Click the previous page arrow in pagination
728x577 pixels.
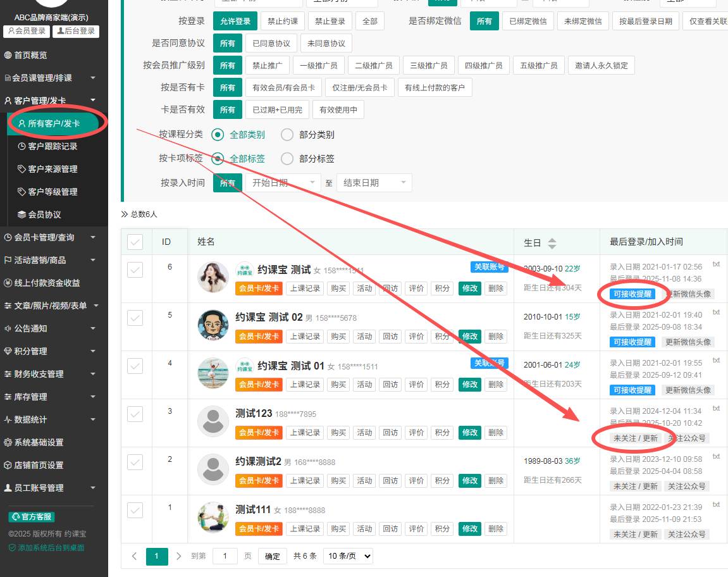pyautogui.click(x=134, y=556)
